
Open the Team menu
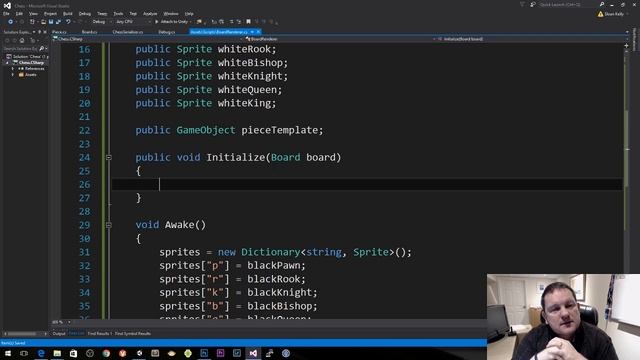102,13
